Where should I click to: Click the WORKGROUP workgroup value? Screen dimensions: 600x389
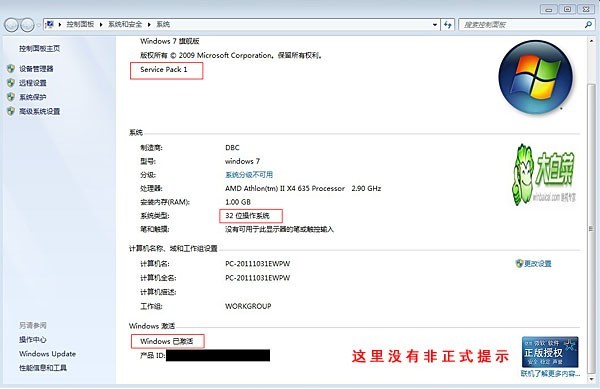(x=248, y=306)
